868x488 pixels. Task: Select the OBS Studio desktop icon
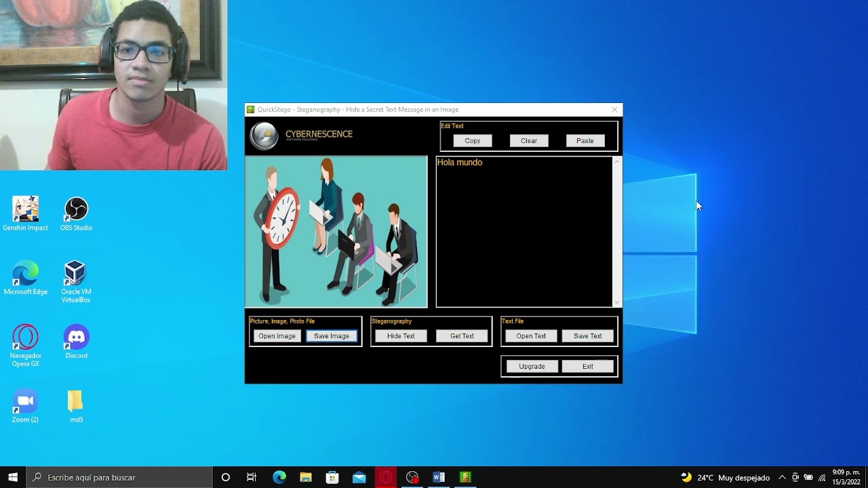tap(76, 209)
